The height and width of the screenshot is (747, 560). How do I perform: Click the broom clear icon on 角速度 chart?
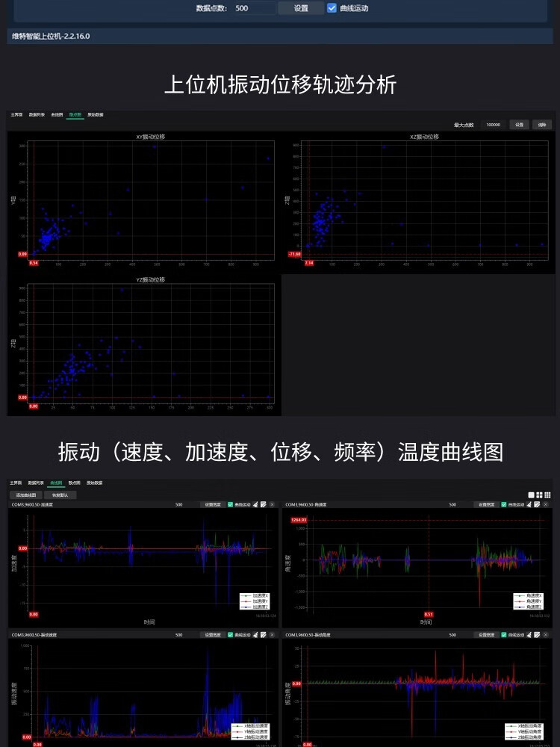(x=528, y=505)
